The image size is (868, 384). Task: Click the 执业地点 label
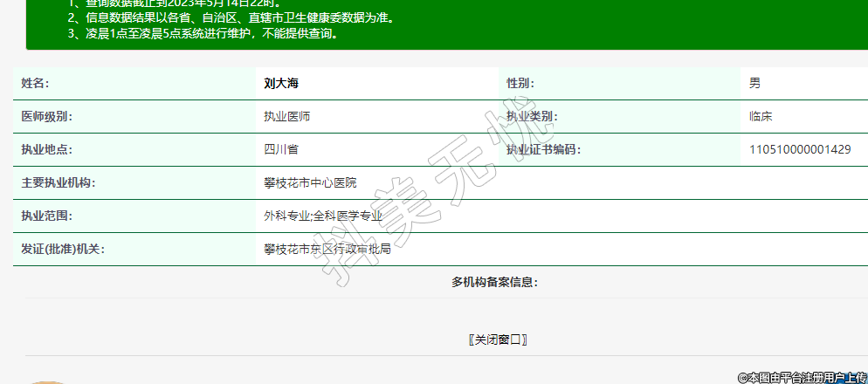(x=47, y=149)
